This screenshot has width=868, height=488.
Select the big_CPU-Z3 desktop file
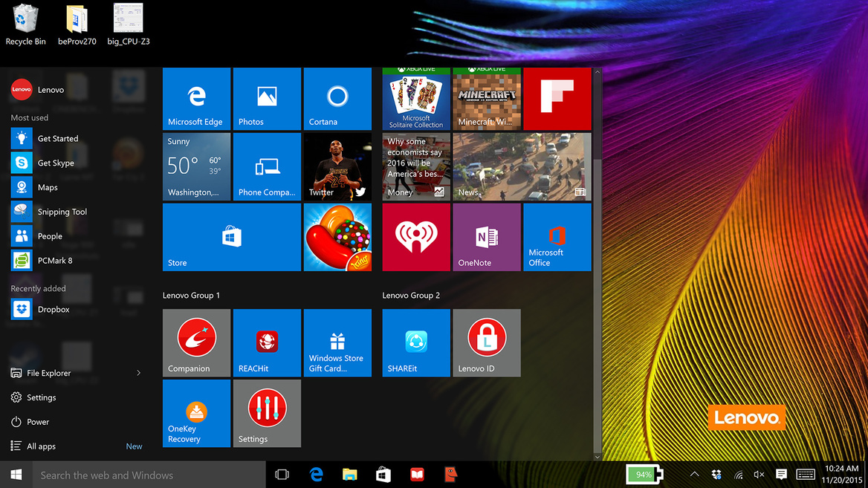coord(129,25)
